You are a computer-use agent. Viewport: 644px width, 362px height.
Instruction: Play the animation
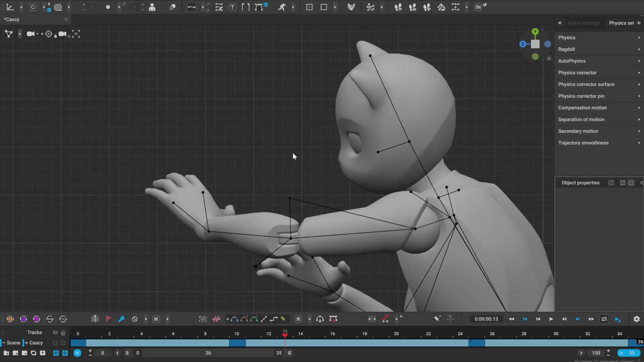[551, 319]
